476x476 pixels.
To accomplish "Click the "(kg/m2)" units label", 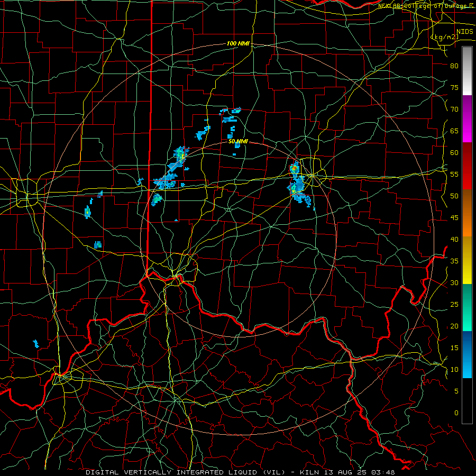I will [x=445, y=37].
